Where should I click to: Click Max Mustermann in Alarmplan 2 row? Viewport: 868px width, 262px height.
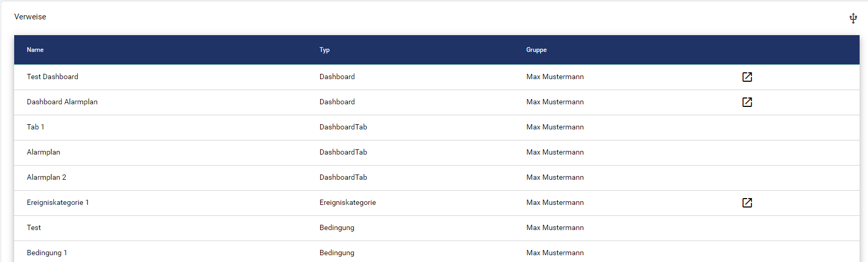point(555,177)
